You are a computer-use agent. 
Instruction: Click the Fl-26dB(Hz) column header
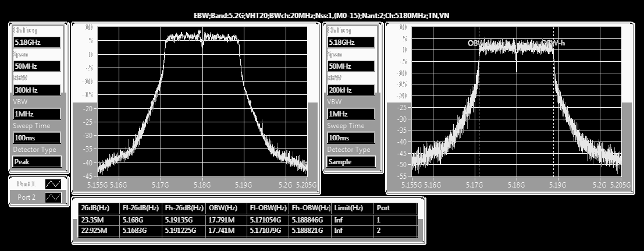pos(140,208)
